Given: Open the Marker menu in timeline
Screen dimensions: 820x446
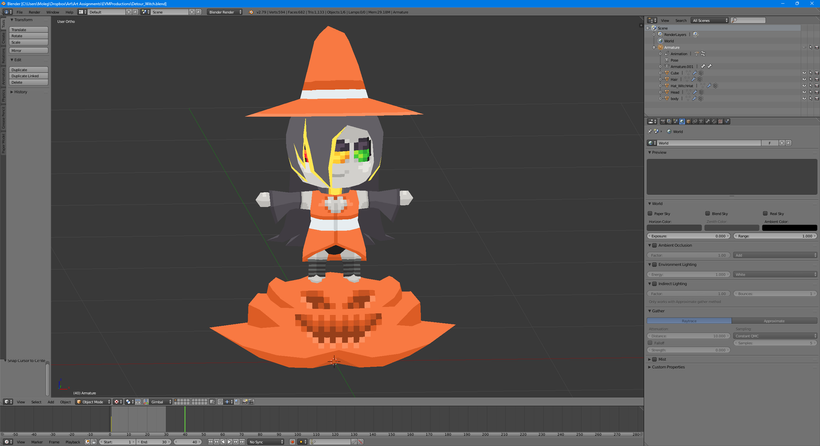Looking at the screenshot, I should (36, 441).
